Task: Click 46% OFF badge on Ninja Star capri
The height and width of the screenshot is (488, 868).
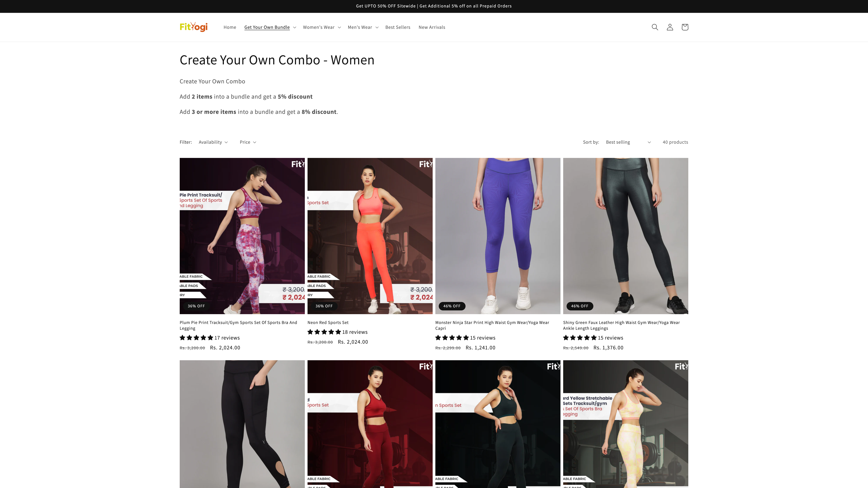Action: click(x=451, y=306)
